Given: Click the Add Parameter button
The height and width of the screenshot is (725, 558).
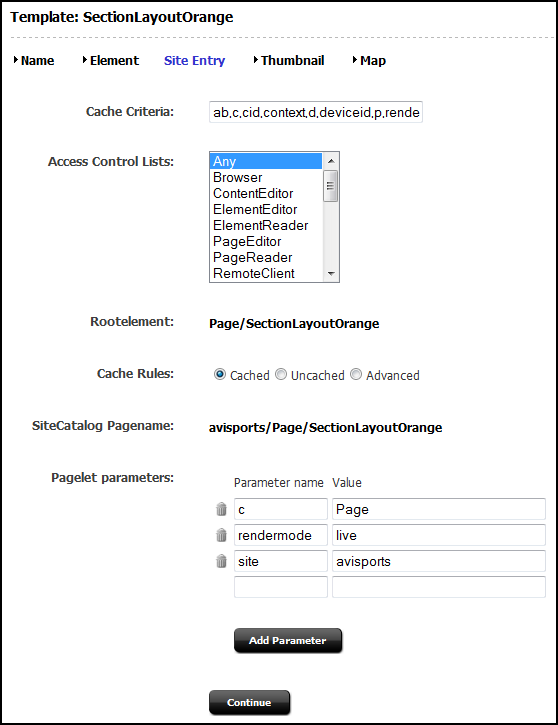Looking at the screenshot, I should [288, 640].
